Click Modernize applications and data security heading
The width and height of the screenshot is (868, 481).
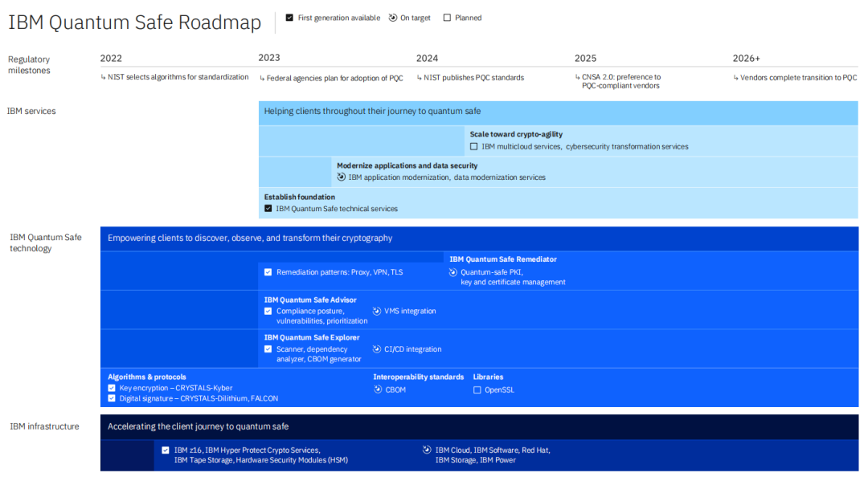click(x=407, y=165)
